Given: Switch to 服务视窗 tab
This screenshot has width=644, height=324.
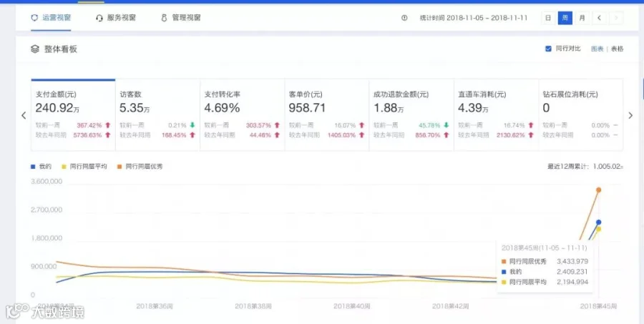Looking at the screenshot, I should click(116, 18).
